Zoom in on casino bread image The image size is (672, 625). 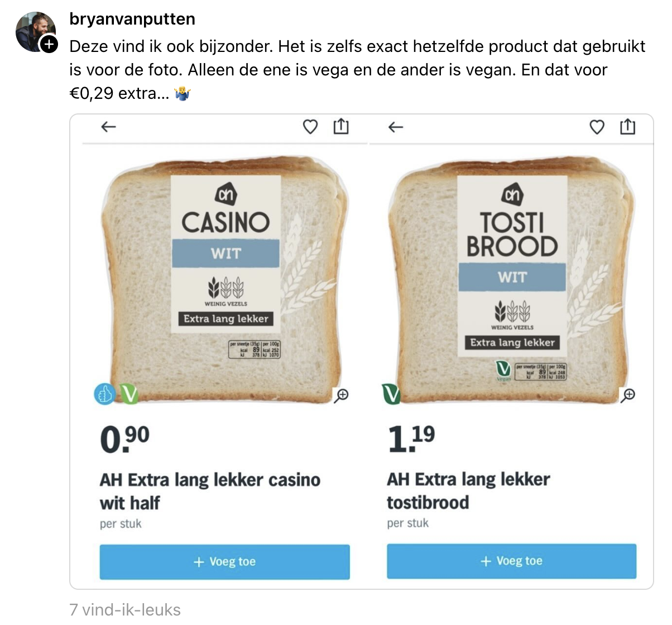(341, 395)
